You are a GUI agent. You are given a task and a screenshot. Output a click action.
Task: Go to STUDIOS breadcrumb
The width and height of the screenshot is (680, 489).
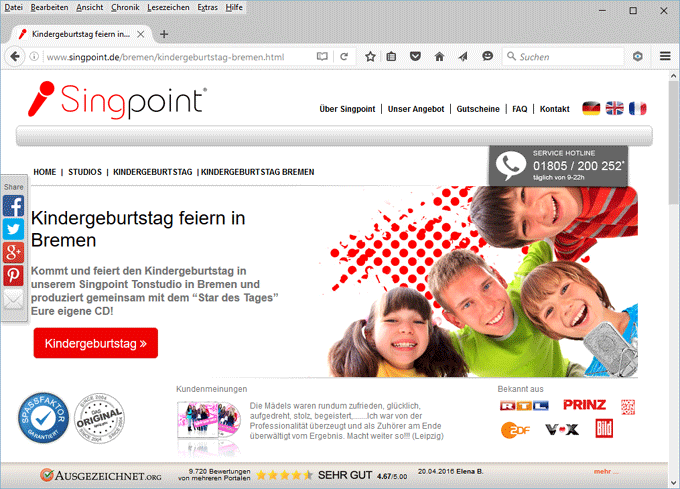click(85, 172)
